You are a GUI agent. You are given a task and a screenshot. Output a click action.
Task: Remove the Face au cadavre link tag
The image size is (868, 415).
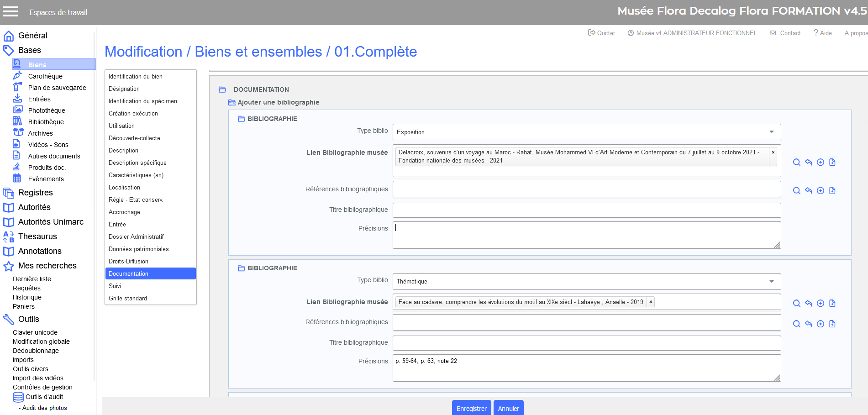tap(651, 302)
